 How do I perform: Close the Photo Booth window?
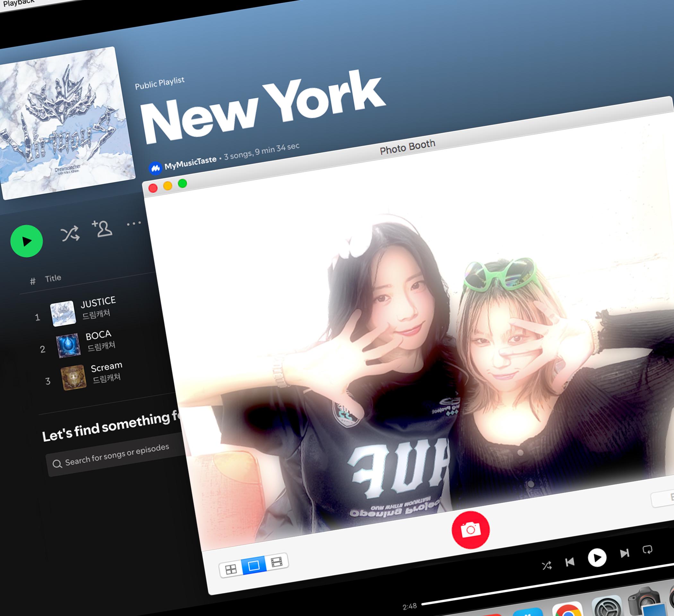point(153,188)
